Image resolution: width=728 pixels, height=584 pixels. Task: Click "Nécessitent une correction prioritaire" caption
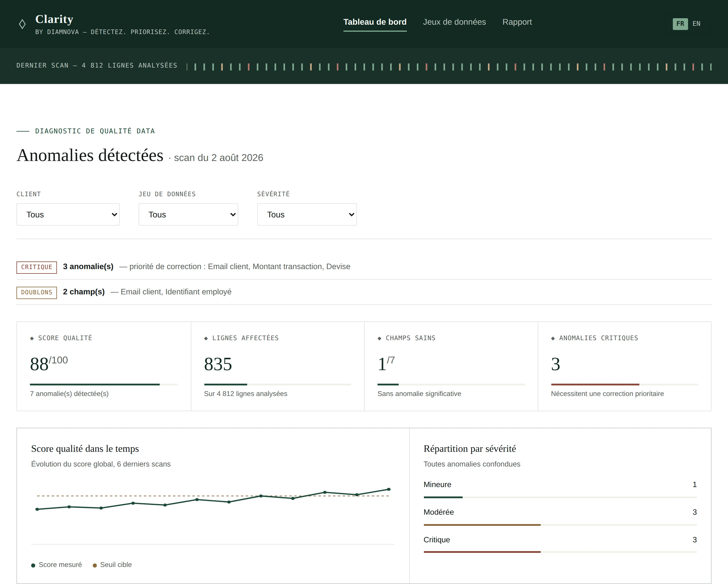tap(607, 394)
